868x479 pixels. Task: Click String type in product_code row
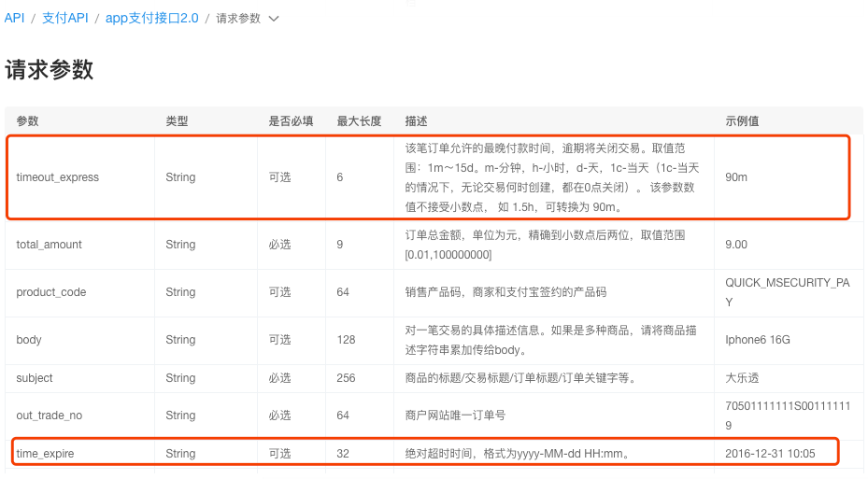click(180, 292)
